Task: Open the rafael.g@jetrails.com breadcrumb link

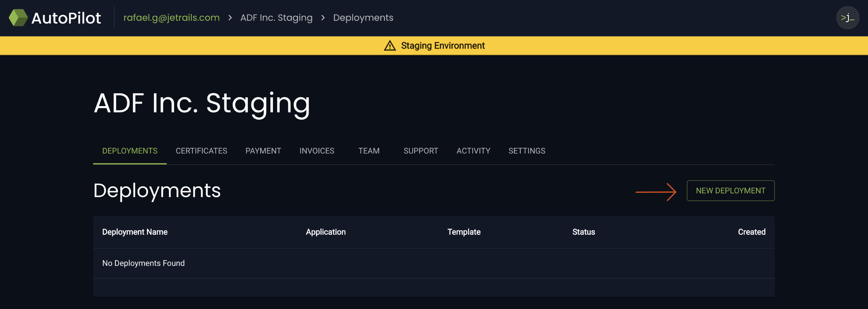Action: pos(171,18)
